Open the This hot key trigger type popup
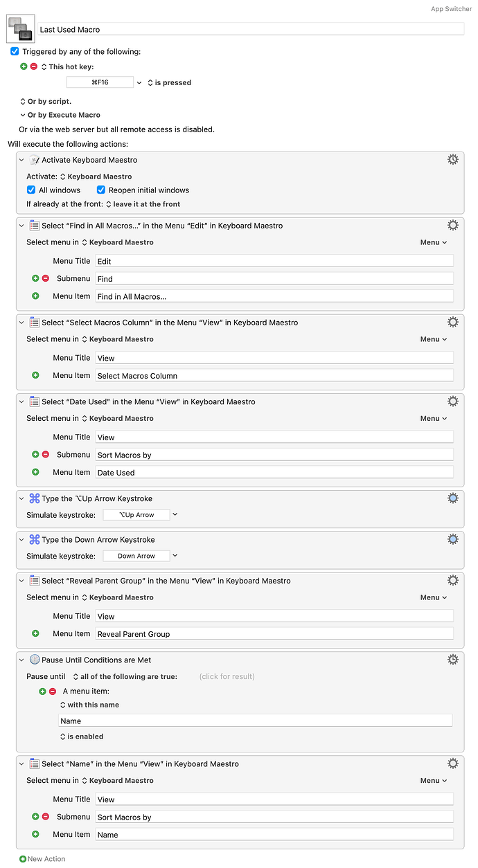Image resolution: width=478 pixels, height=868 pixels. click(x=67, y=66)
